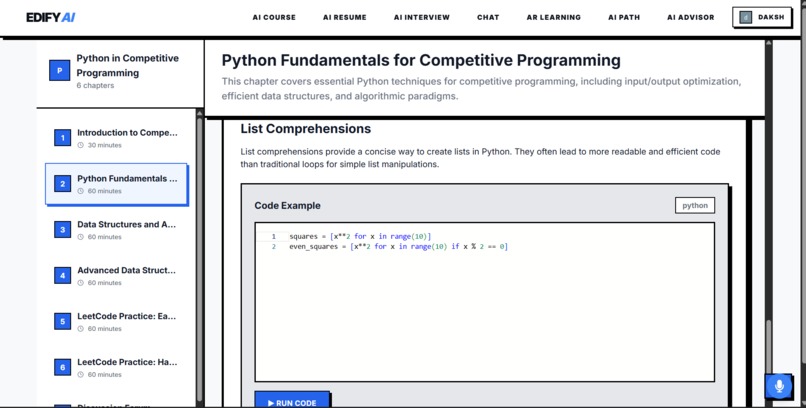Select chapter 4 number badge
Screen dimensions: 806x408
[63, 275]
